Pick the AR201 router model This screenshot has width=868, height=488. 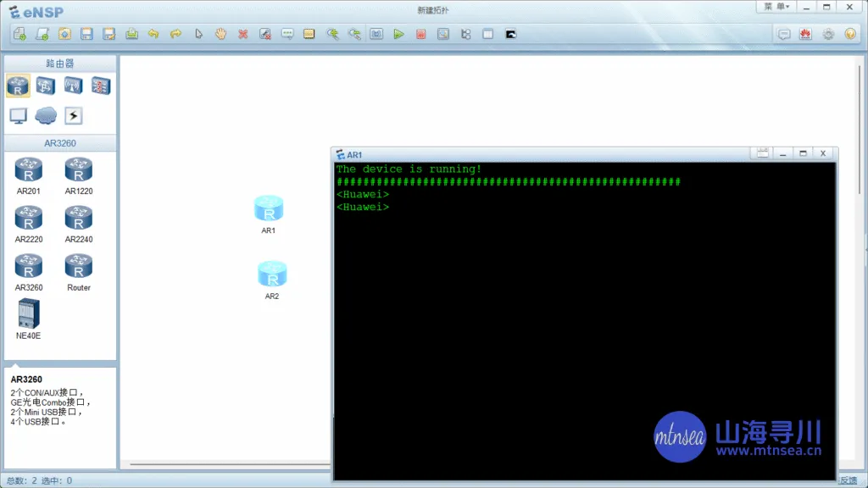coord(28,176)
